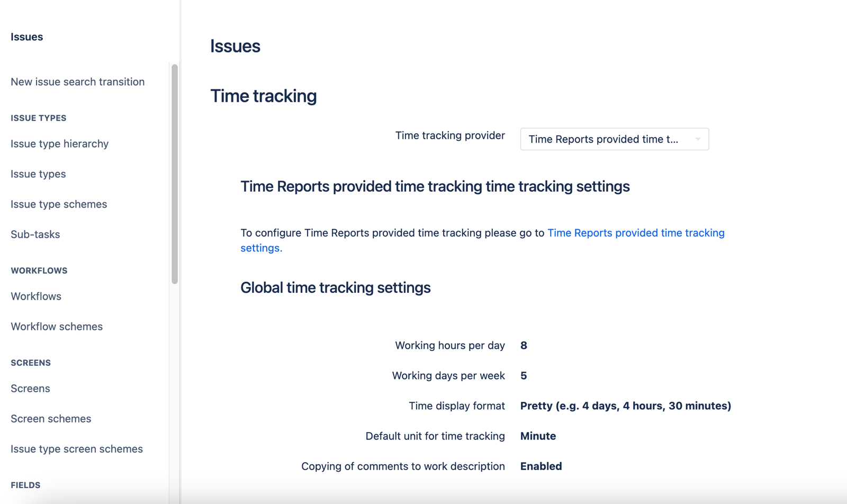Click the FIELDS section header
The width and height of the screenshot is (847, 504).
[x=25, y=484]
